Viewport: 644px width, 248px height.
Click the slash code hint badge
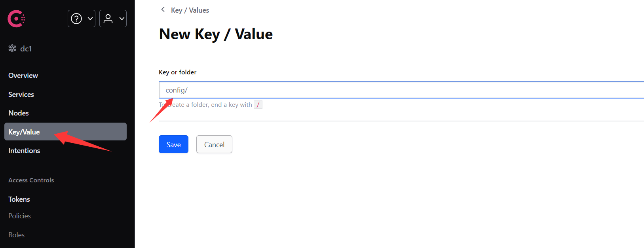click(x=258, y=105)
